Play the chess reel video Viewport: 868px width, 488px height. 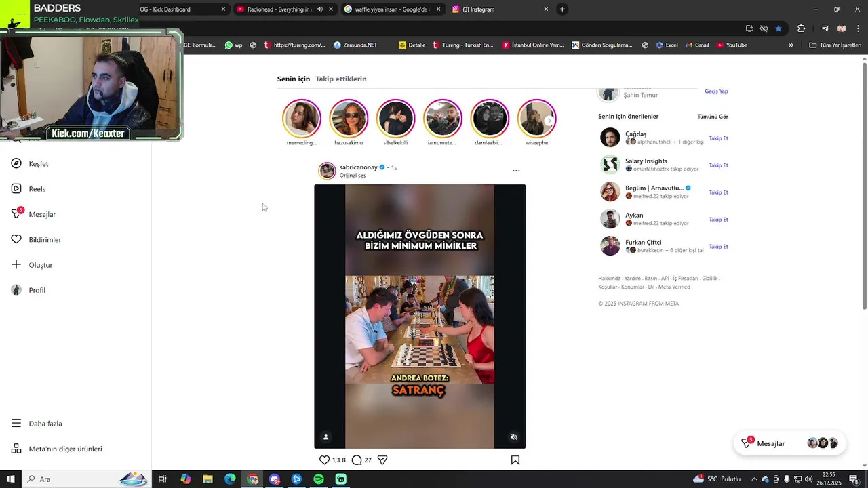(x=420, y=316)
